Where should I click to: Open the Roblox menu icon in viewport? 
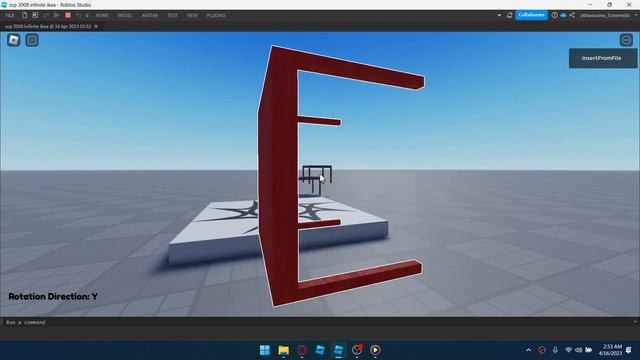click(13, 40)
